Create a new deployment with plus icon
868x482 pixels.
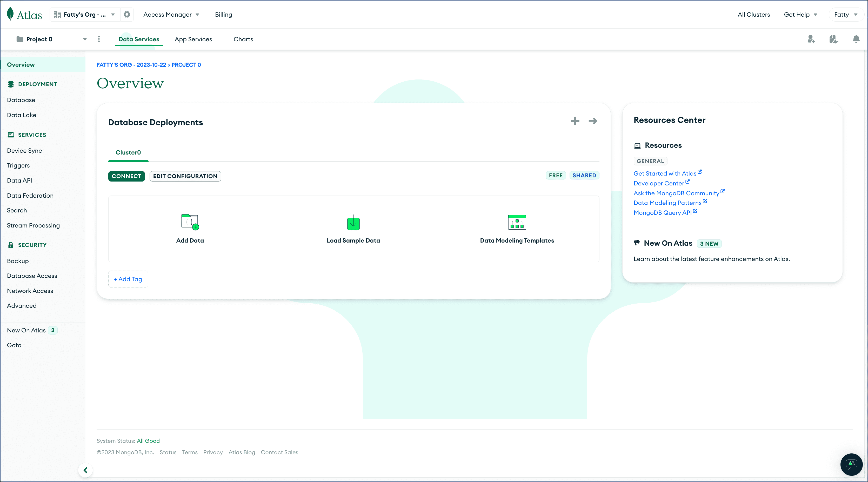tap(575, 121)
